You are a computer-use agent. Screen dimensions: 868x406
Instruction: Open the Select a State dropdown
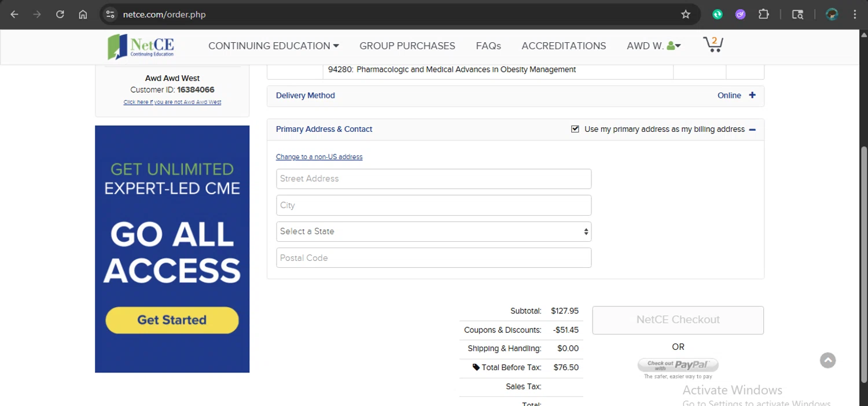pos(433,231)
